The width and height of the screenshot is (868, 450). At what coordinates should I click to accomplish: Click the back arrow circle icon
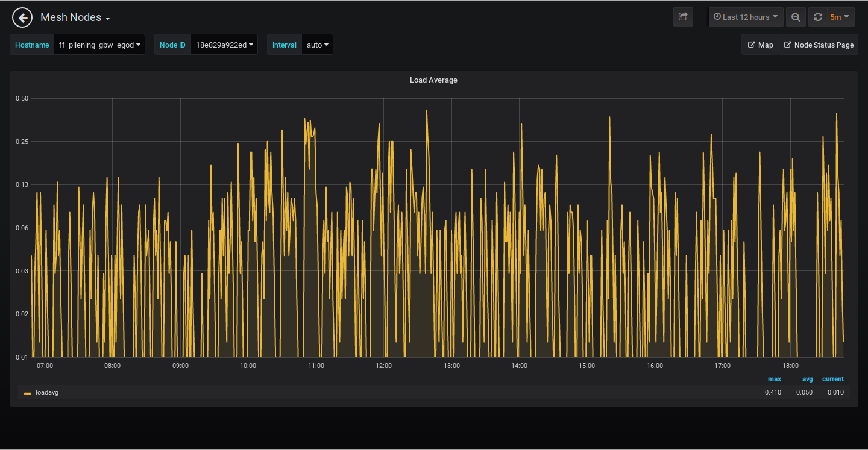(22, 17)
